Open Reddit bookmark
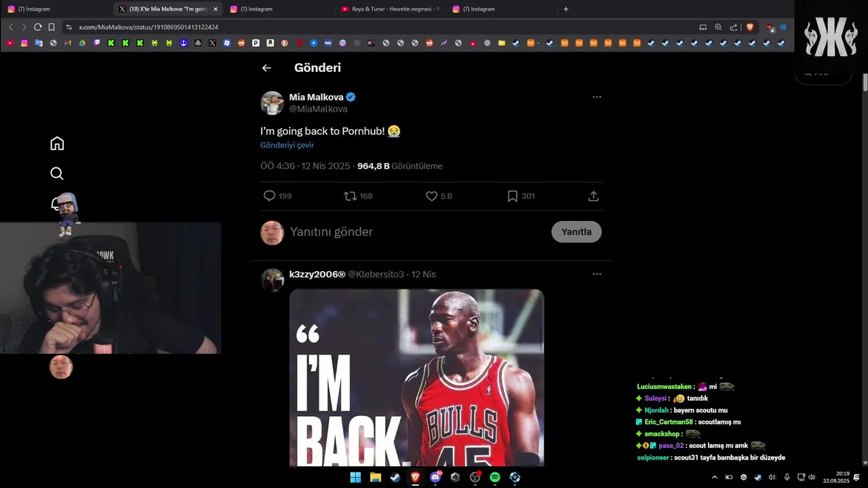 [241, 43]
